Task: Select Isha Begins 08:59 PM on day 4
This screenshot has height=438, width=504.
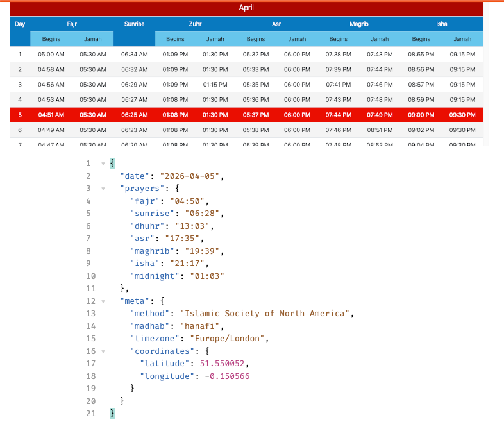Action: (x=421, y=99)
